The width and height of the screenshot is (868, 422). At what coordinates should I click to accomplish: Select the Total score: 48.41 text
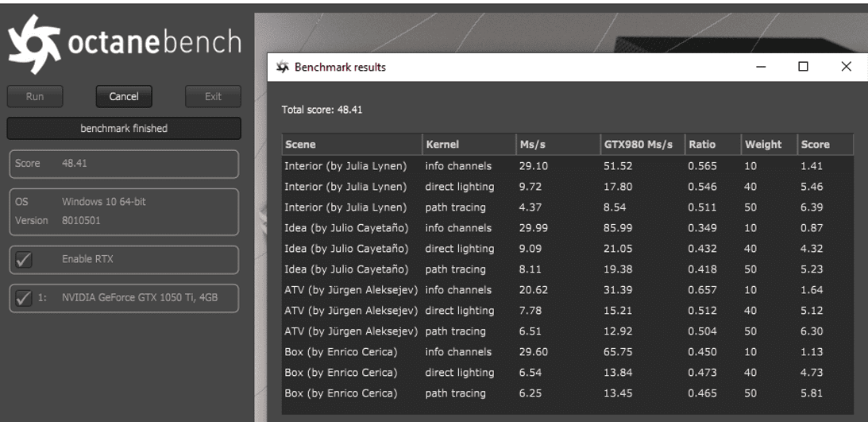pos(322,110)
